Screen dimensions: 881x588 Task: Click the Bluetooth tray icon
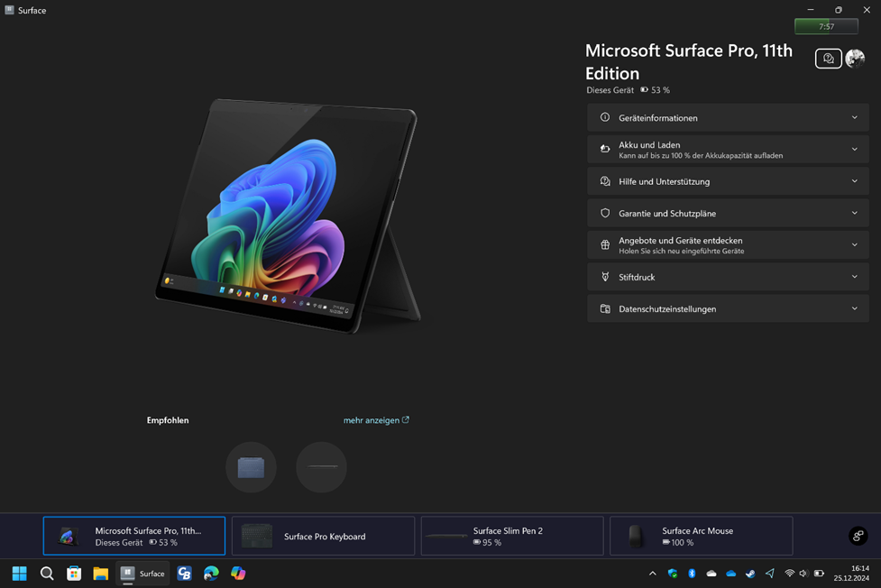pos(693,574)
